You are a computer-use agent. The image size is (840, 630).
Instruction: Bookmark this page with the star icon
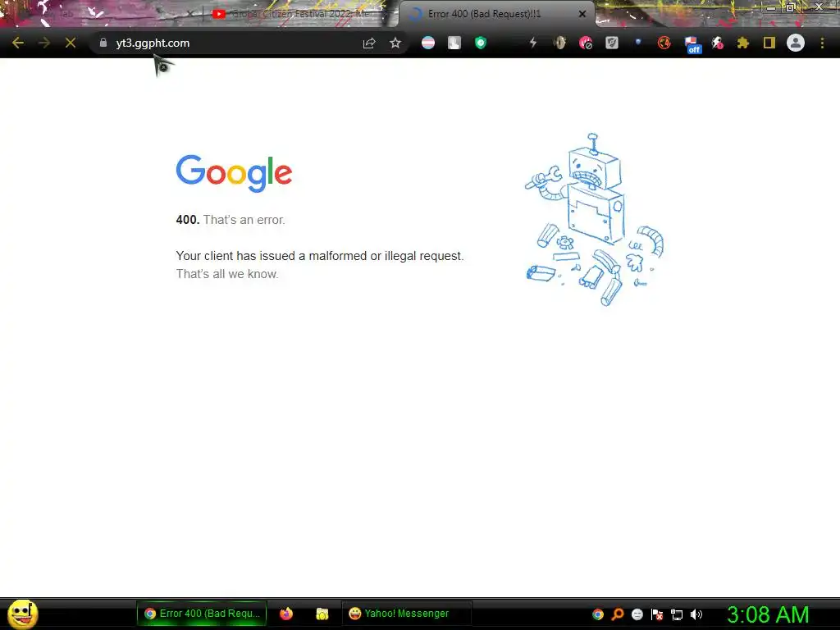pyautogui.click(x=395, y=43)
